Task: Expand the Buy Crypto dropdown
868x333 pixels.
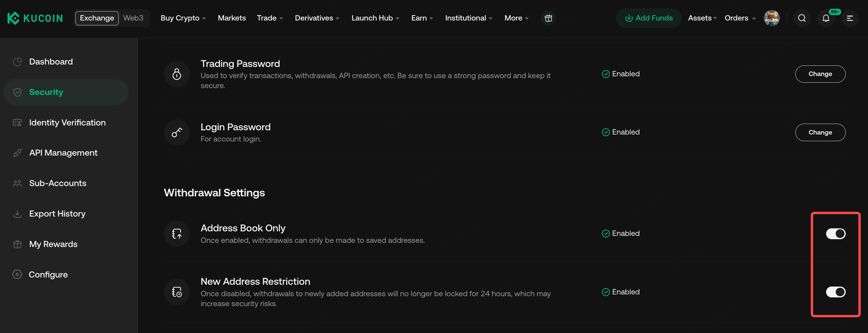Action: click(183, 18)
